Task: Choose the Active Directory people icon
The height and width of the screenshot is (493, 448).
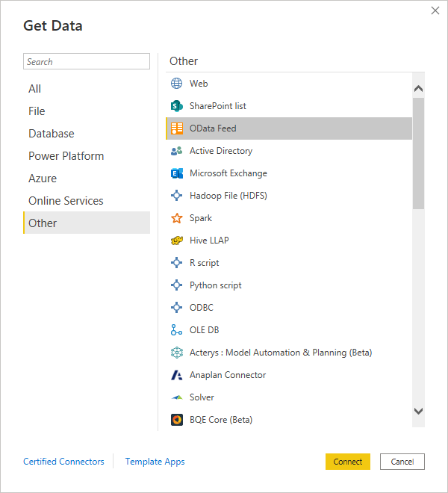Action: 176,151
